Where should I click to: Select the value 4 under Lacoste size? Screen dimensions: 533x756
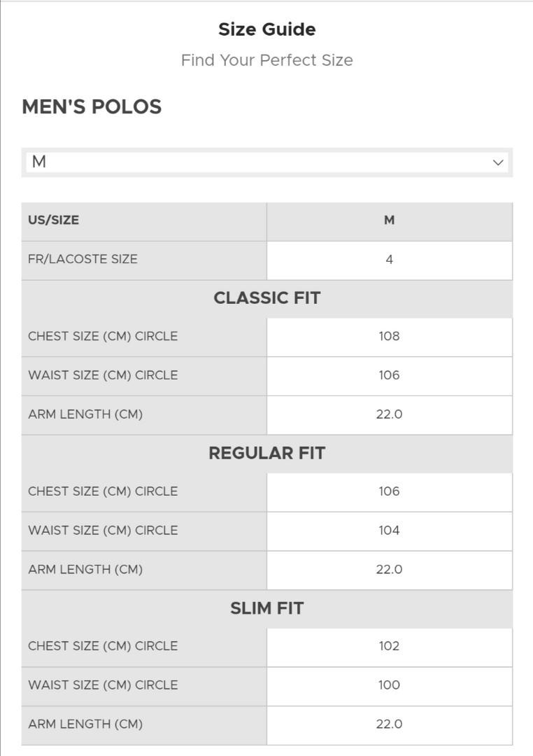tap(390, 258)
